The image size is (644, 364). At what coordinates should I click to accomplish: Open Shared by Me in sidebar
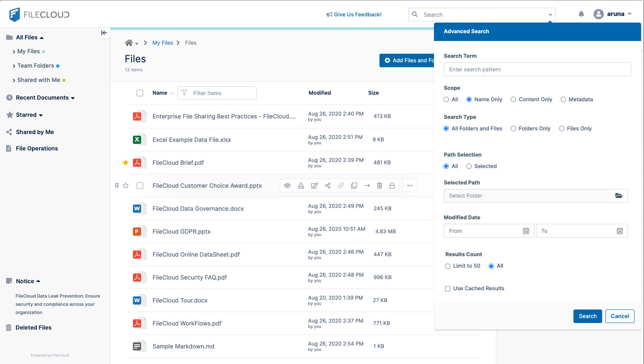click(35, 132)
